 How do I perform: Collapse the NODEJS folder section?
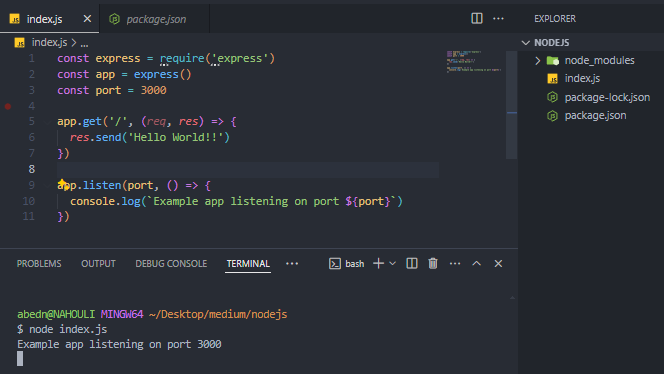click(526, 43)
